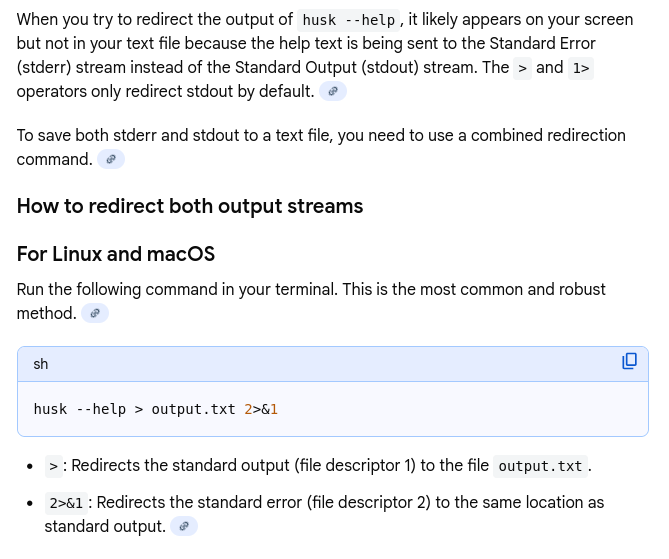Click the source link icon after "stdout by default."
The height and width of the screenshot is (559, 669).
tap(333, 92)
